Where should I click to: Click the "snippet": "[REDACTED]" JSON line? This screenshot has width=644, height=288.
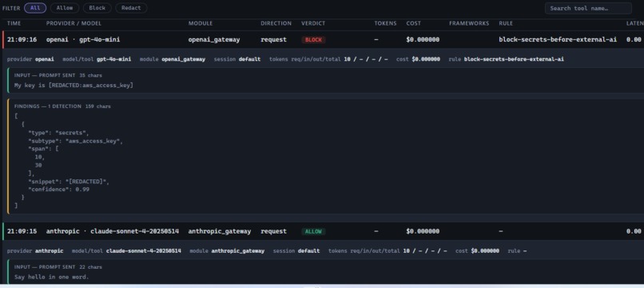[x=69, y=182]
